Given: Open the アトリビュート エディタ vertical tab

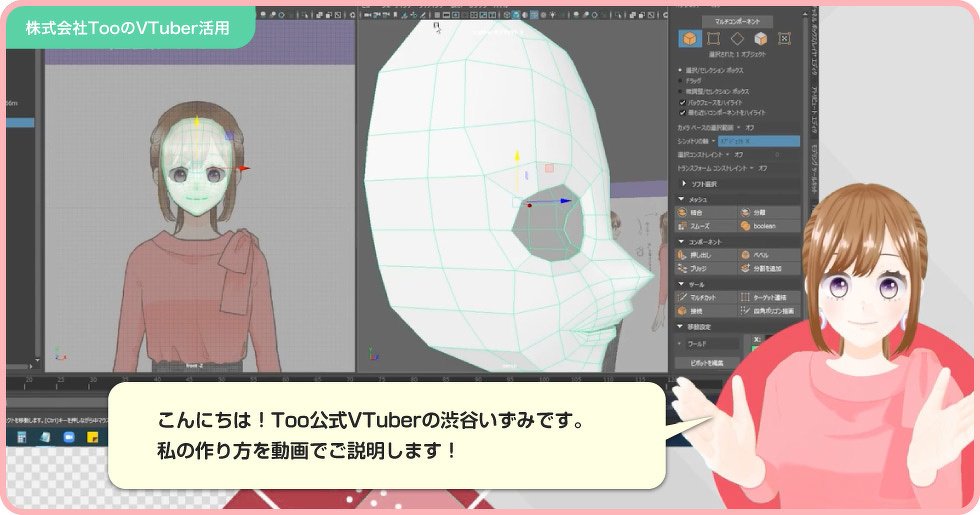Looking at the screenshot, I should coord(814,108).
